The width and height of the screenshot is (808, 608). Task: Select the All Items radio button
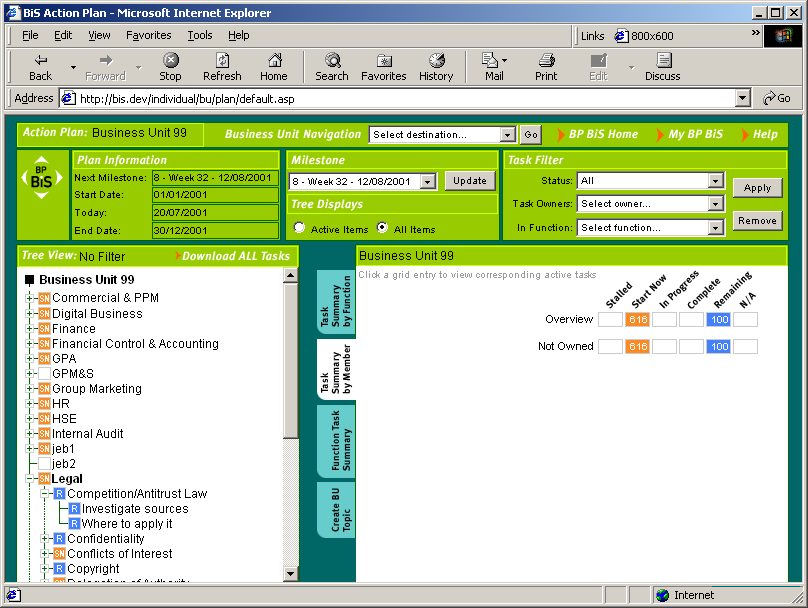(x=381, y=229)
